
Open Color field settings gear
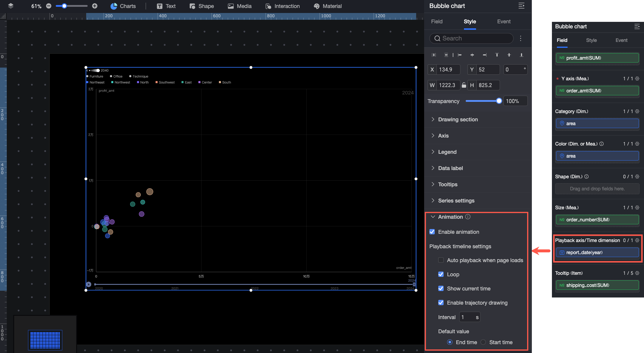tap(637, 144)
